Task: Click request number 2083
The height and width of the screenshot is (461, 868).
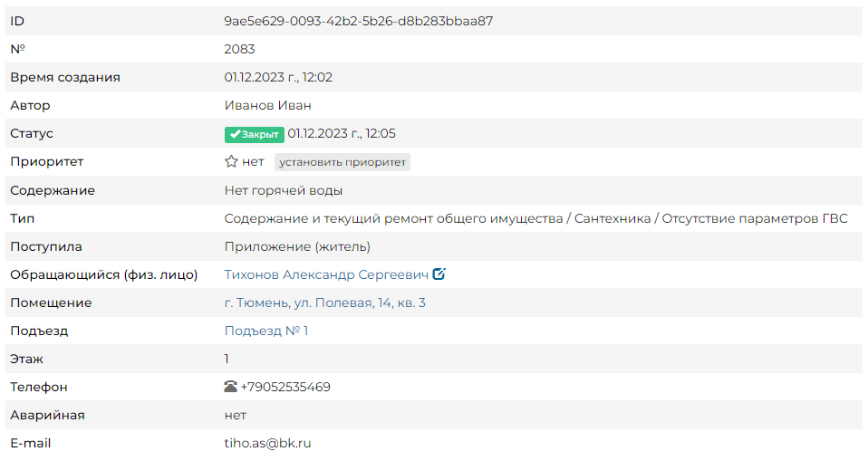Action: coord(239,49)
